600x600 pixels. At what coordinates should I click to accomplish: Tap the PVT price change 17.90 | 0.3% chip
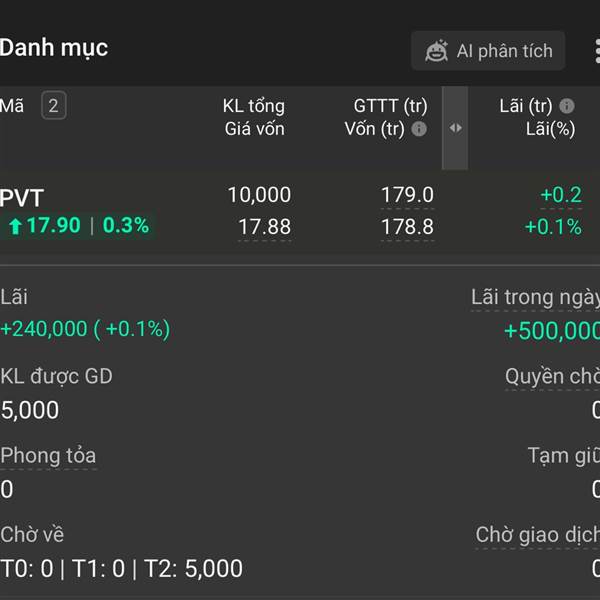(78, 225)
